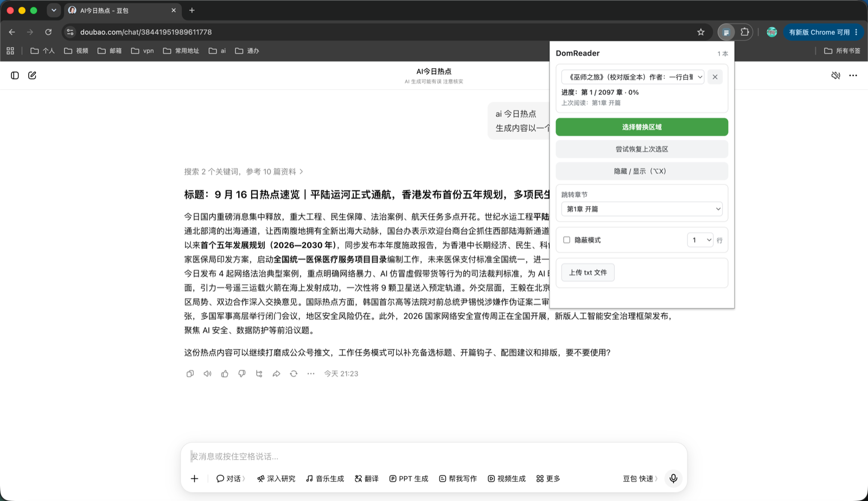Viewport: 868px width, 501px height.
Task: Select 深入研究 mode
Action: pyautogui.click(x=276, y=479)
